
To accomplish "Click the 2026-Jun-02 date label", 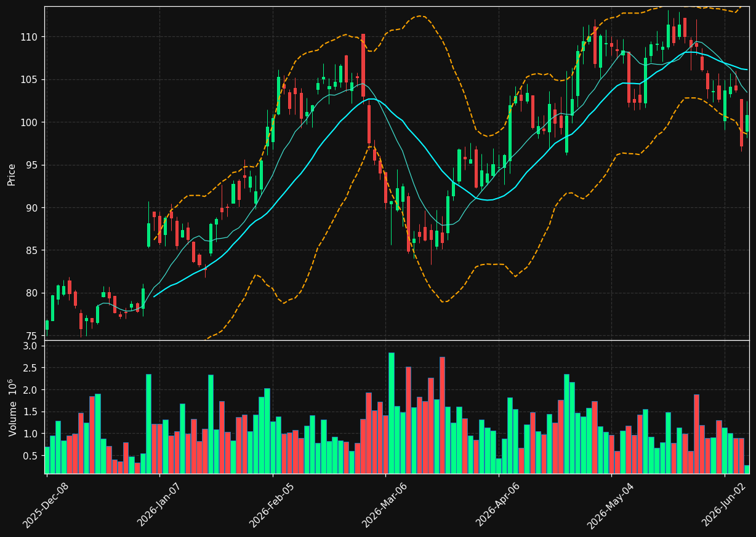I will pyautogui.click(x=723, y=506).
